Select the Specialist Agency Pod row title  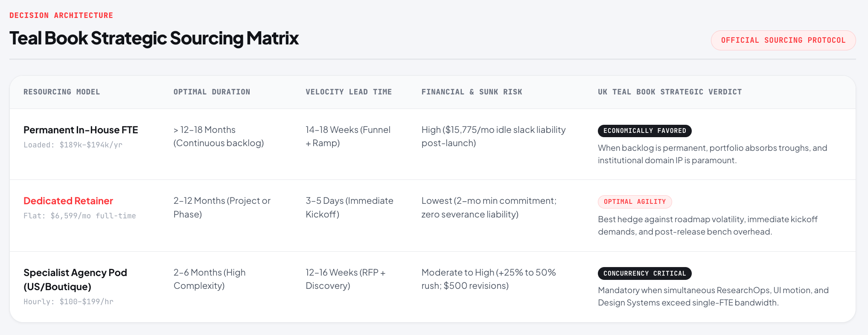tap(75, 279)
